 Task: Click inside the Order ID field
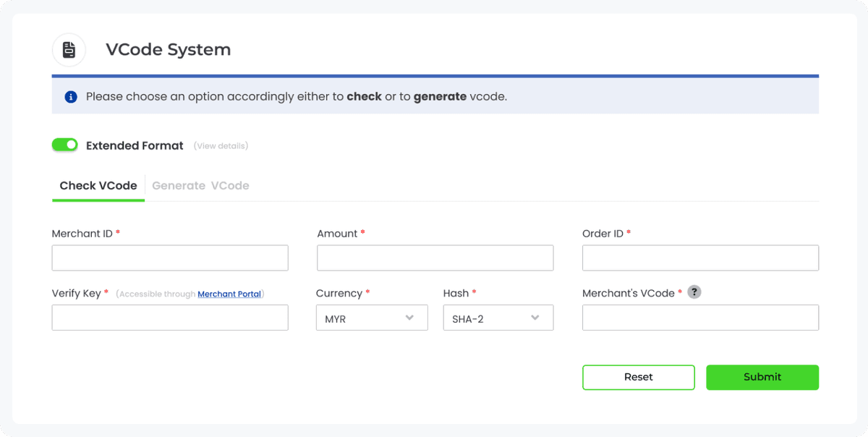tap(699, 258)
